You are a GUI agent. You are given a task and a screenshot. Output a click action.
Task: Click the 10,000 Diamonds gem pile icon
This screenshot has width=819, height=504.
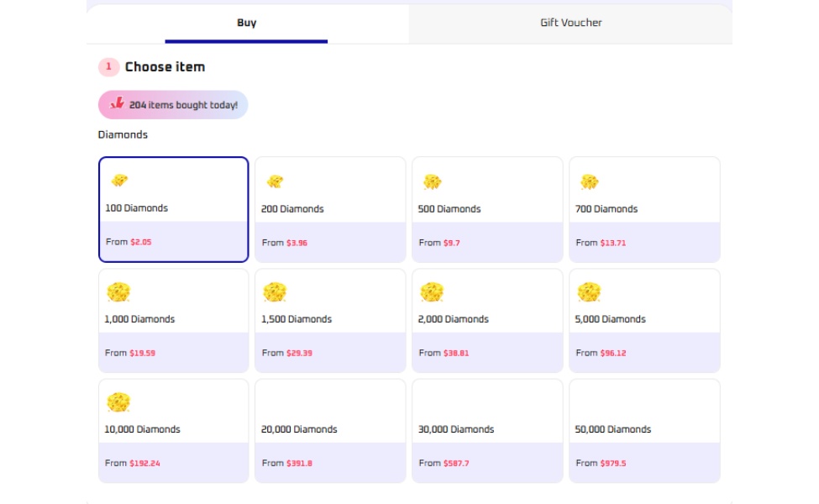[x=118, y=402]
